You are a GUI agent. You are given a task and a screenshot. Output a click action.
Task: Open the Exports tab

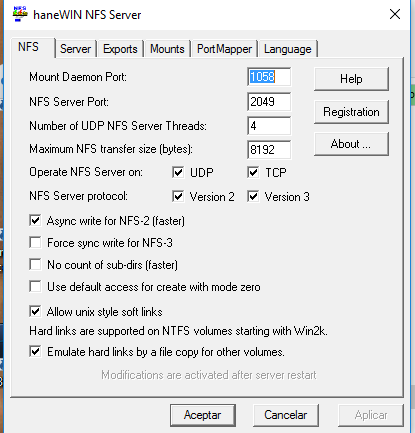(120, 49)
